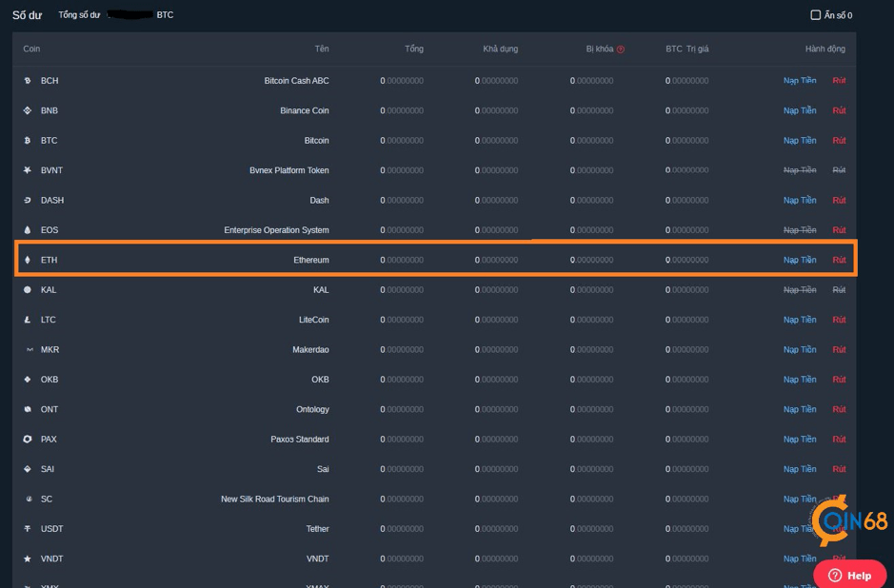Screen dimensions: 894x588
Task: Select New Silk Road Tourism Chain
Action: pyautogui.click(x=275, y=499)
